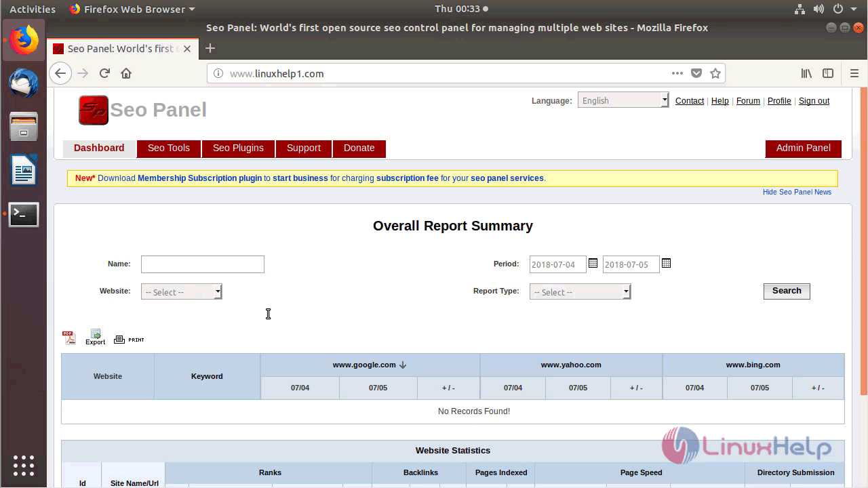
Task: Save page to Pocket icon
Action: [x=696, y=73]
